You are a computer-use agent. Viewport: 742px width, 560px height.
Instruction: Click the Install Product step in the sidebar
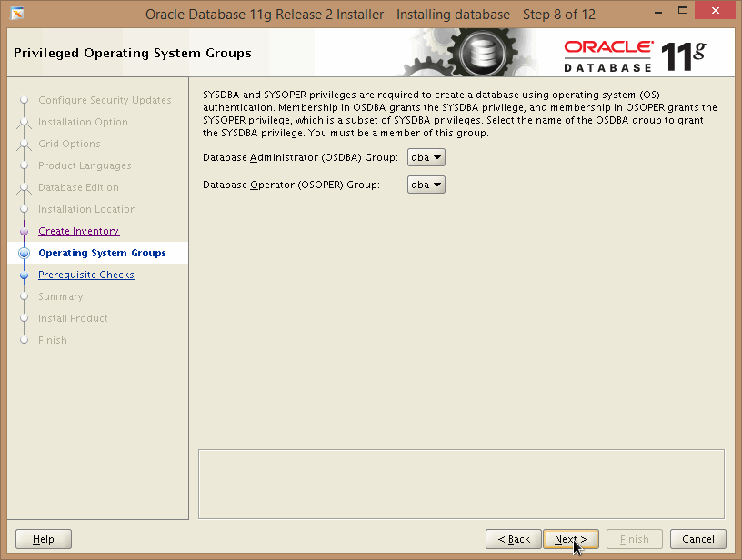click(73, 319)
